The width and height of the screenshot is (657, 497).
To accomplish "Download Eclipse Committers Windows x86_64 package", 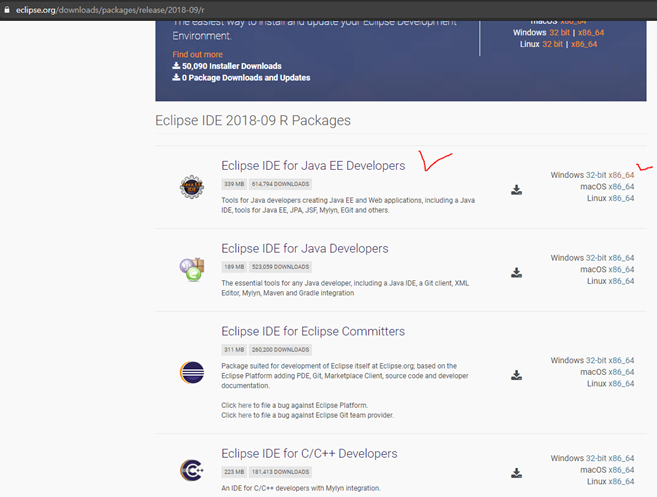I will click(621, 360).
